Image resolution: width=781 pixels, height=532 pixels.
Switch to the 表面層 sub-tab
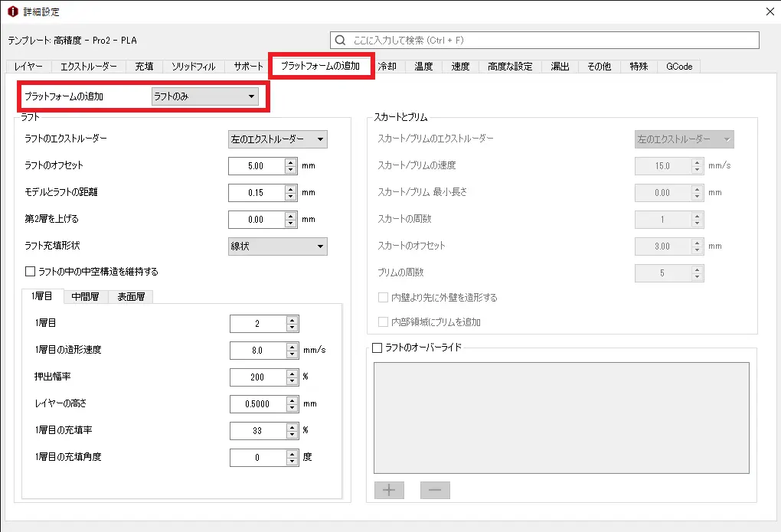tap(131, 297)
